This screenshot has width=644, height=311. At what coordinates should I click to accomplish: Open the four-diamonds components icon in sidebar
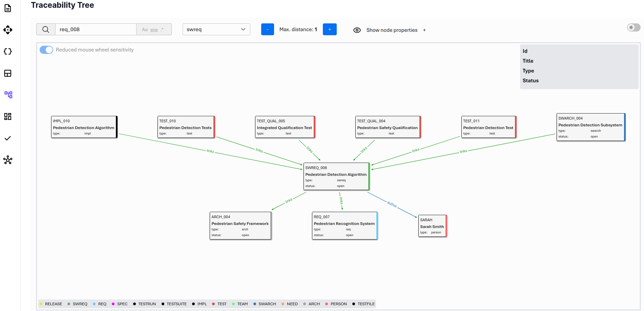(x=8, y=30)
